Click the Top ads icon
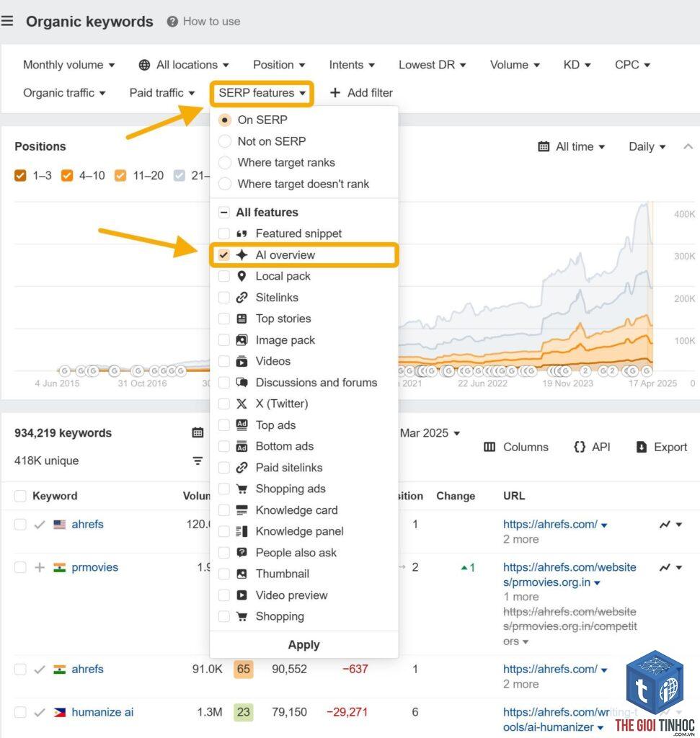Image resolution: width=700 pixels, height=738 pixels. pos(242,425)
